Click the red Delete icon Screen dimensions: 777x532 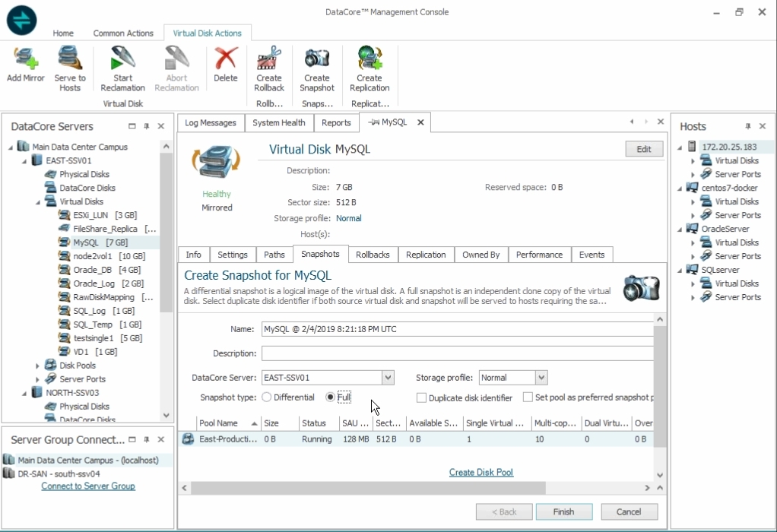coord(226,59)
